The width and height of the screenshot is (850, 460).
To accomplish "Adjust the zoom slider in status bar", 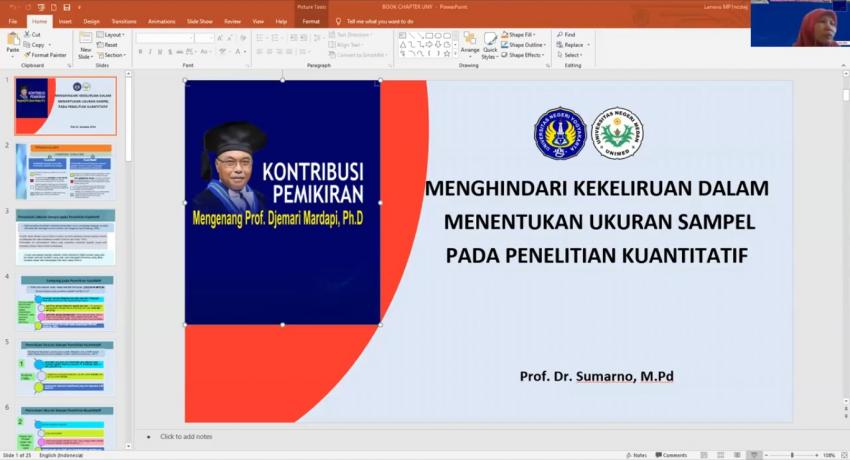I will [x=791, y=455].
